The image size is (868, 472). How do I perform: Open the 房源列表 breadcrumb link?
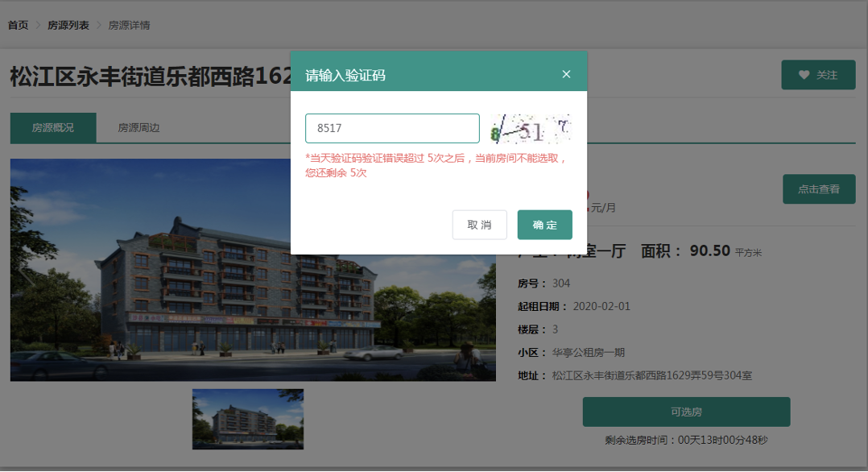point(68,25)
